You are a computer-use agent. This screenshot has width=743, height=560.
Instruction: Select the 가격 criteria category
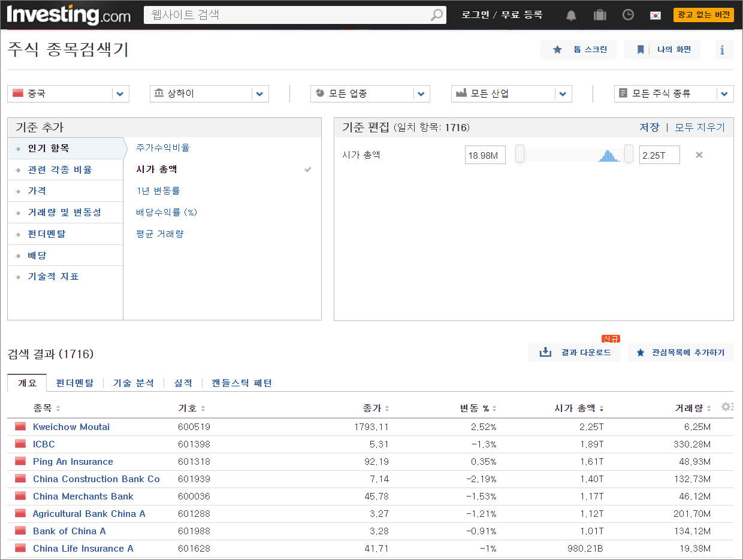click(x=65, y=191)
